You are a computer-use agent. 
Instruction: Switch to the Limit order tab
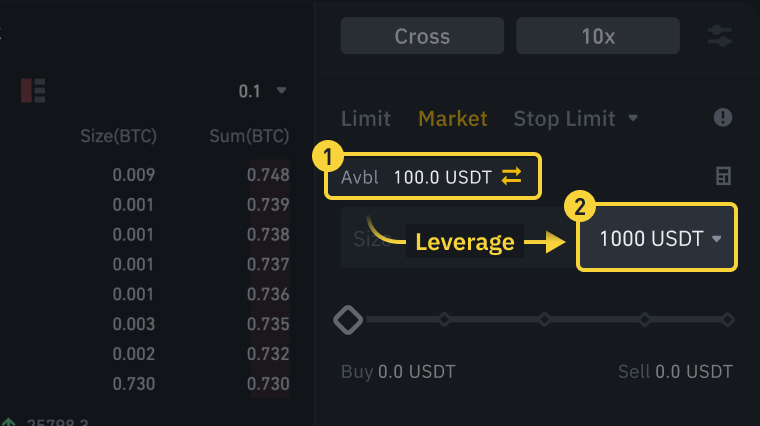click(366, 118)
